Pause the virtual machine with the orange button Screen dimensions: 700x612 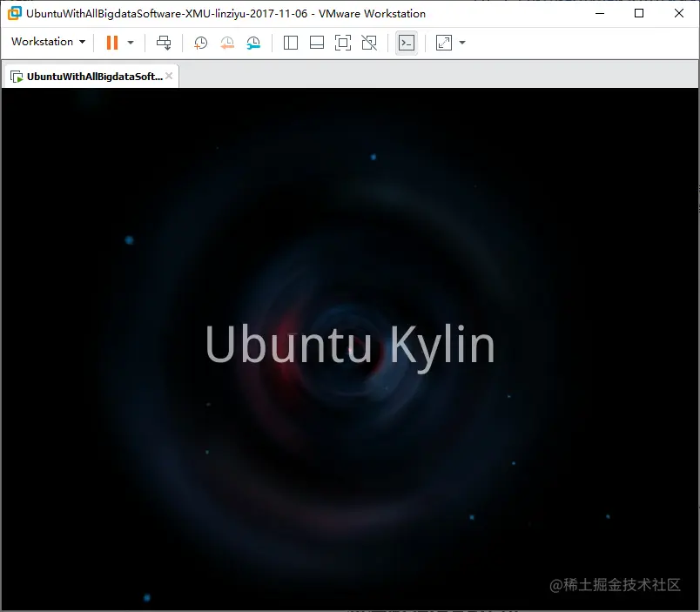tap(112, 43)
